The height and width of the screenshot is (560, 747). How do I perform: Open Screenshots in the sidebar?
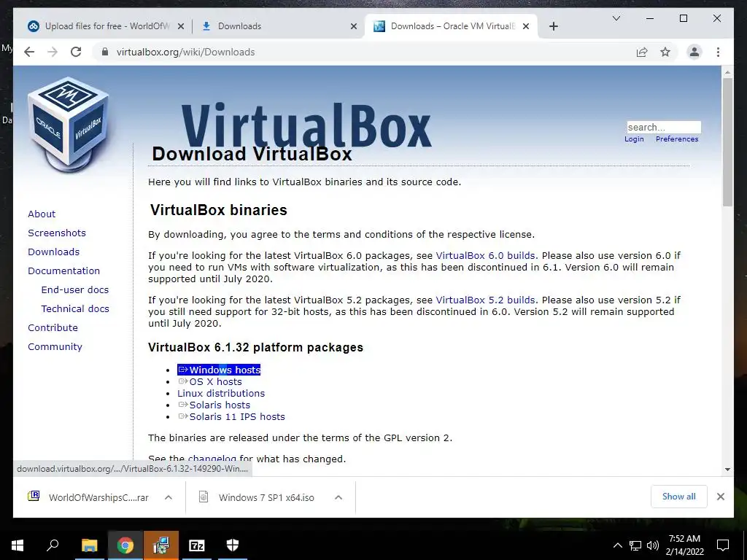point(57,233)
